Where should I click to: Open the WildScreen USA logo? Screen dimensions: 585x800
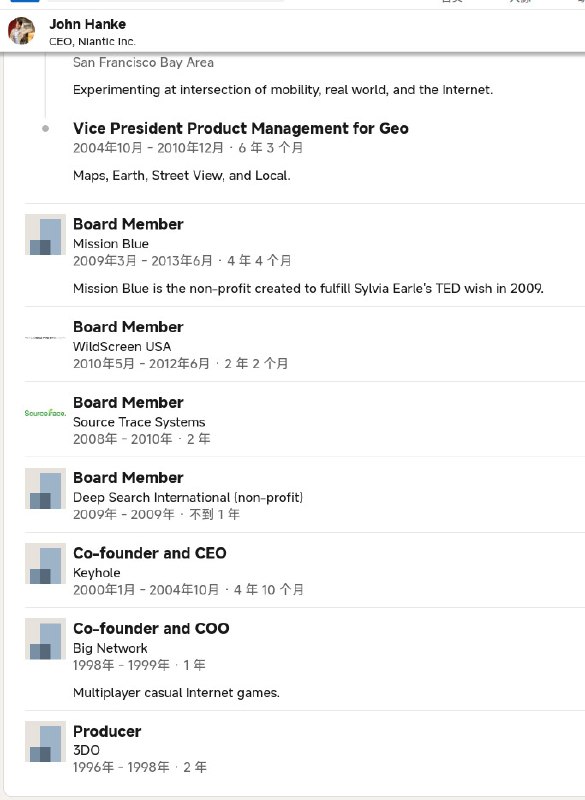45,338
